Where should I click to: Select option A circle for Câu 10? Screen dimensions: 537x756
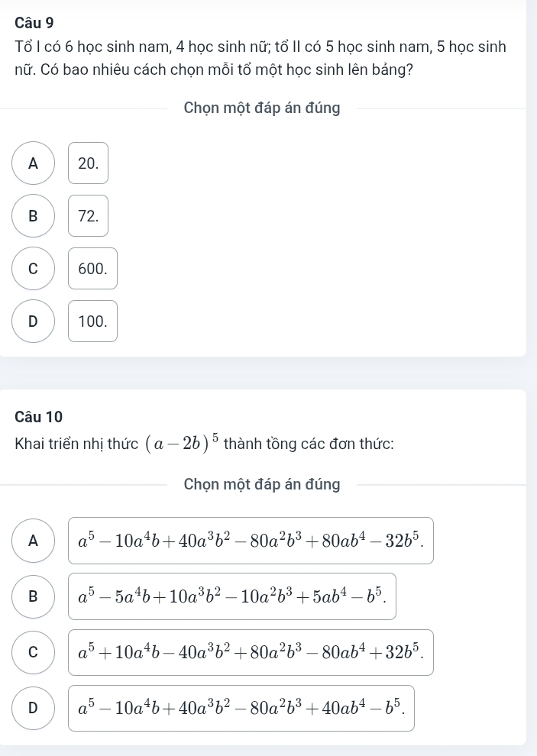[34, 541]
